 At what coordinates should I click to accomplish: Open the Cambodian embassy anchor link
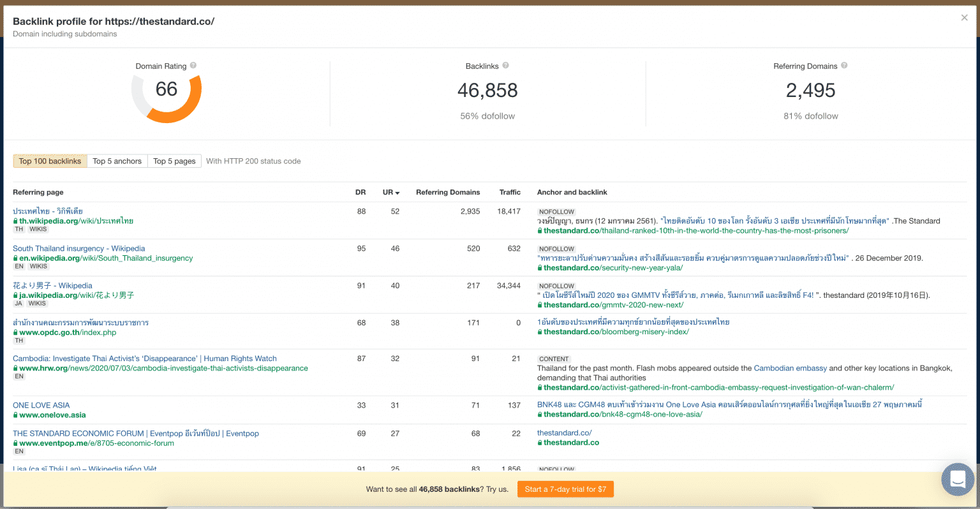pyautogui.click(x=790, y=368)
